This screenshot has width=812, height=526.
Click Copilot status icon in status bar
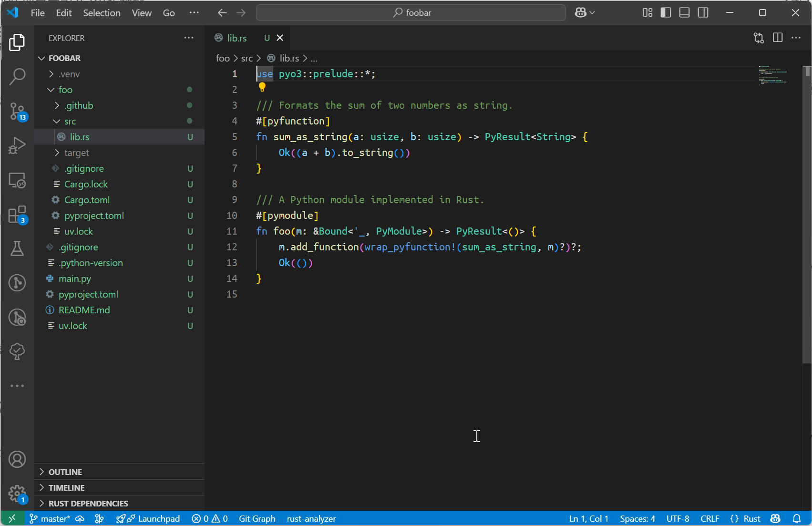[x=775, y=518]
